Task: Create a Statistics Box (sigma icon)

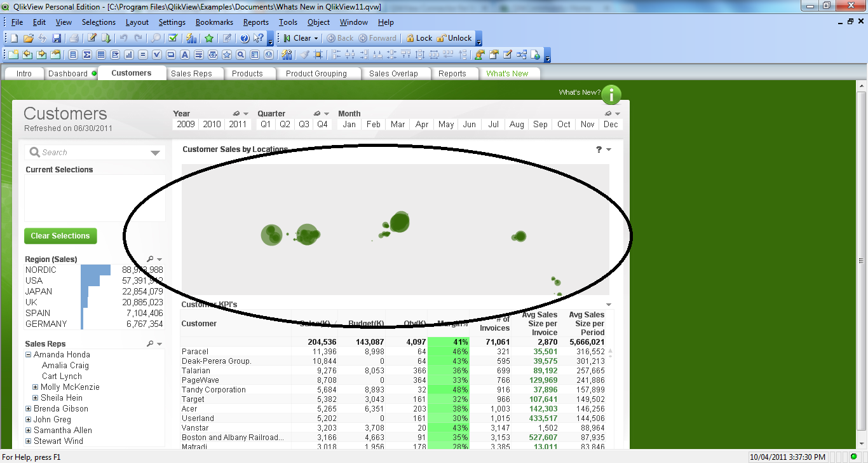Action: pos(87,55)
